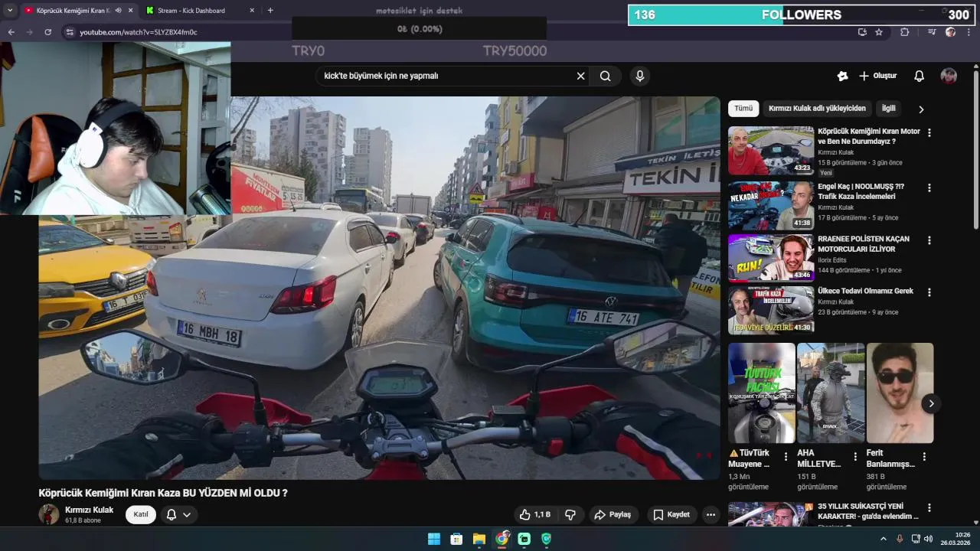Click the page vertical scrollbar
The width and height of the screenshot is (980, 551).
pos(976,149)
